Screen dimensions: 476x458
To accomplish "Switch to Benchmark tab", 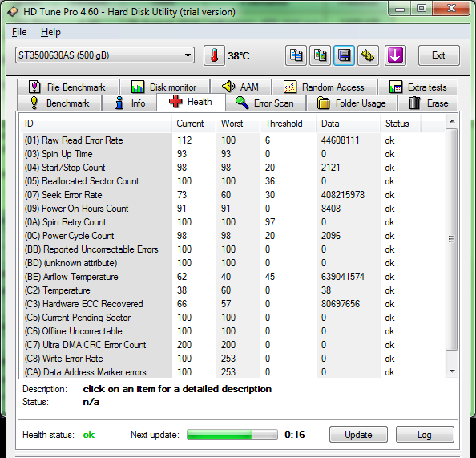I will pos(59,103).
